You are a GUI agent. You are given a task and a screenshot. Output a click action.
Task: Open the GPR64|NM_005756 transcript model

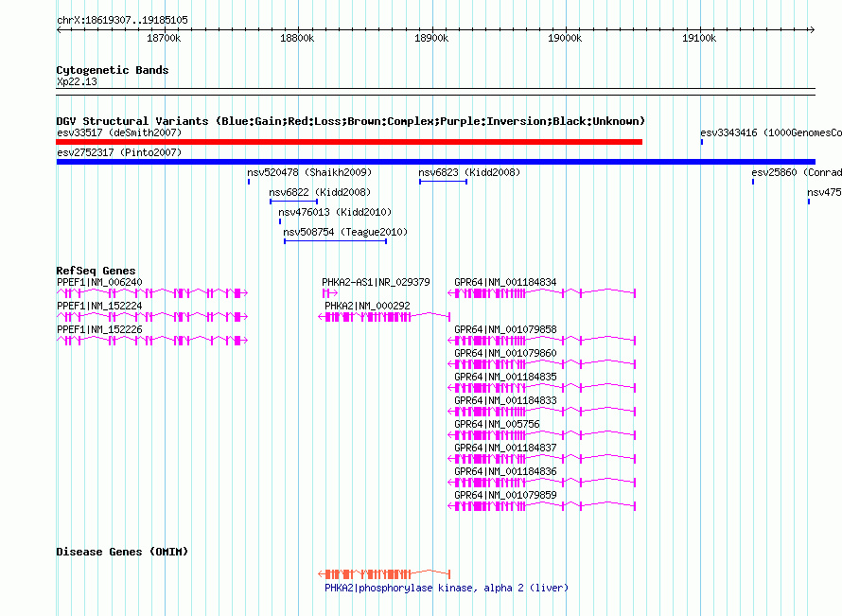[542, 434]
